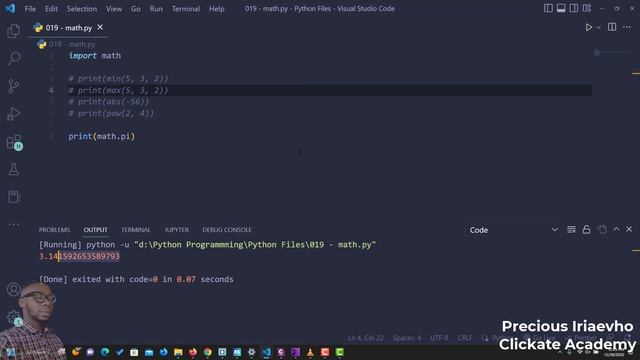The width and height of the screenshot is (640, 360).
Task: Switch to the PROBLEMS panel tab
Action: click(x=54, y=230)
